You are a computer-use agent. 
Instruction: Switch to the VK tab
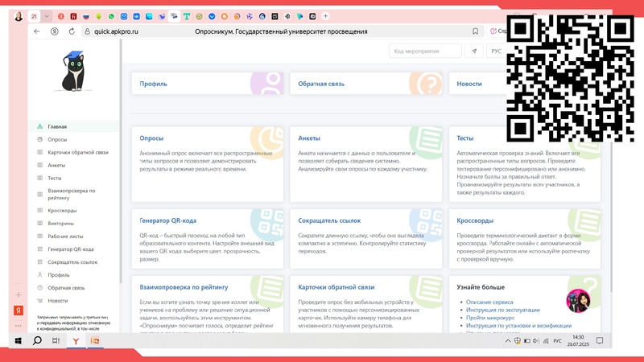point(136,16)
